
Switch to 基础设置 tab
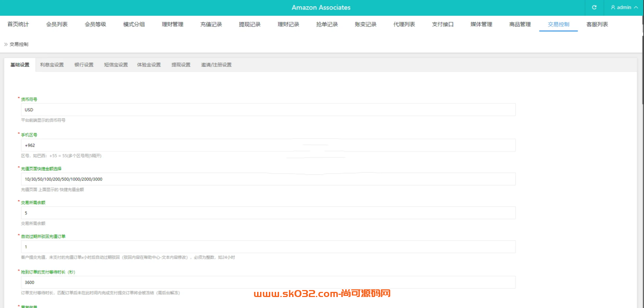(x=20, y=65)
